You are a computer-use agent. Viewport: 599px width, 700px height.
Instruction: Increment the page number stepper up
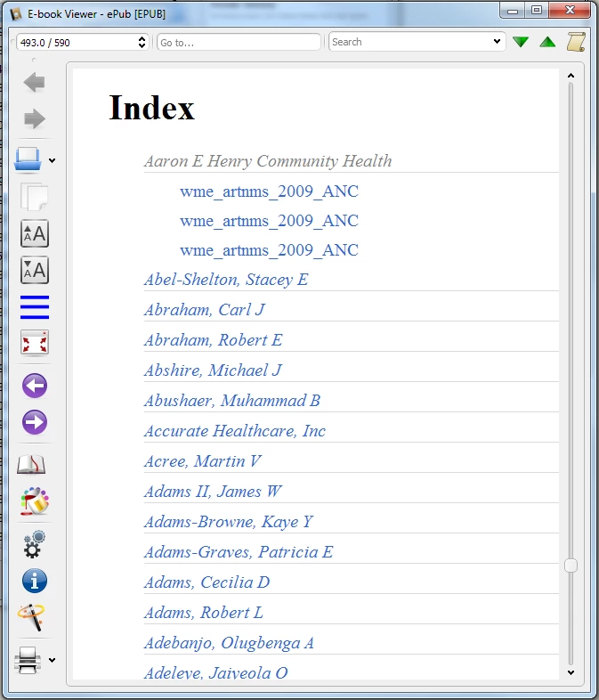142,38
